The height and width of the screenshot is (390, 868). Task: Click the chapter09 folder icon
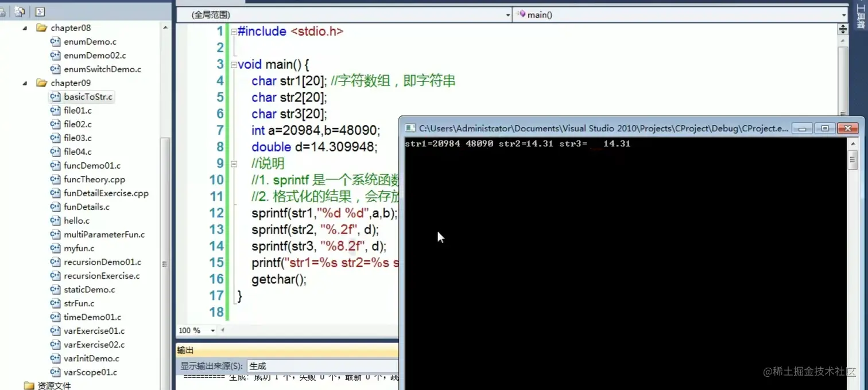[41, 83]
